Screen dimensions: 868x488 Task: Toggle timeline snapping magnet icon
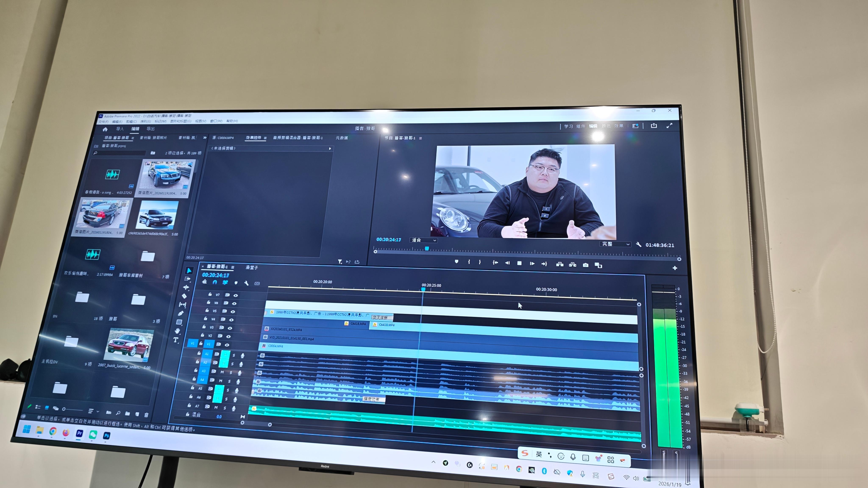pos(215,282)
